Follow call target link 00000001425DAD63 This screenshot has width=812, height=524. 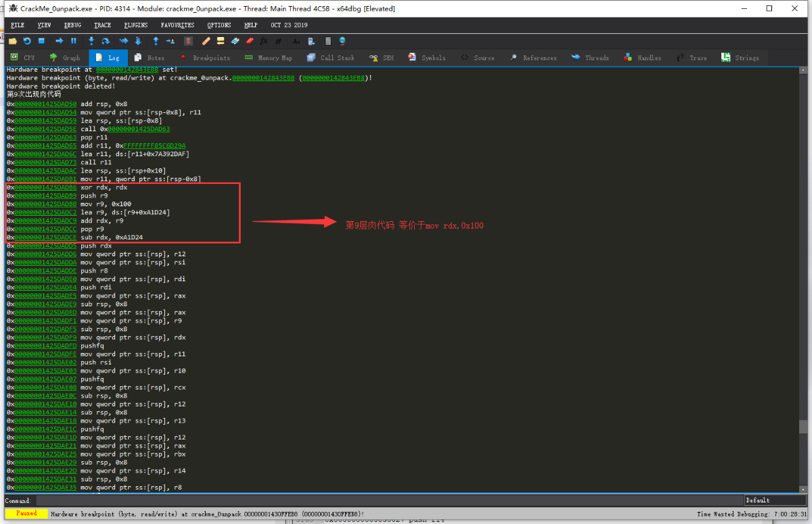(x=138, y=129)
